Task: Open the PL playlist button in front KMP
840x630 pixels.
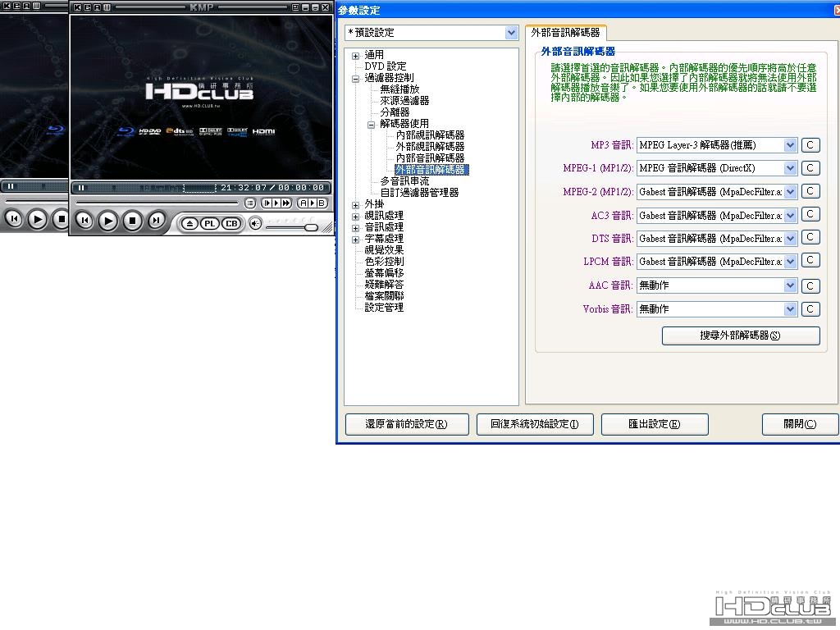Action: point(210,223)
